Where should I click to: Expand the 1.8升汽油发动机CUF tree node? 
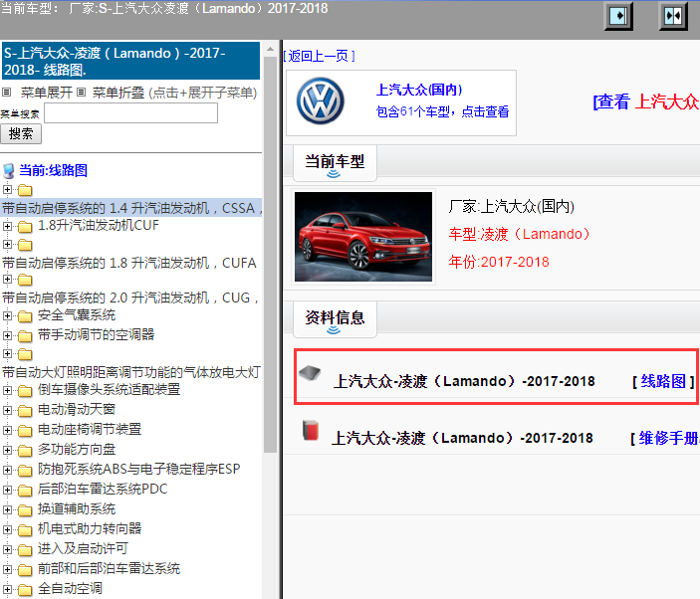click(7, 226)
